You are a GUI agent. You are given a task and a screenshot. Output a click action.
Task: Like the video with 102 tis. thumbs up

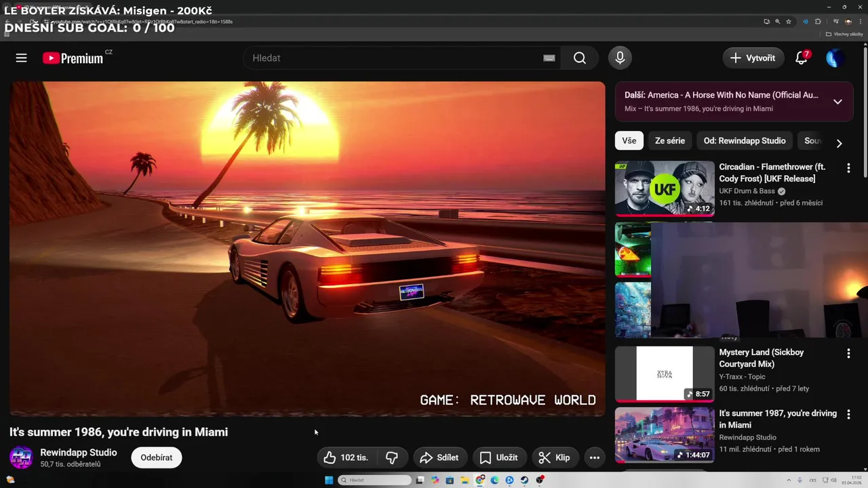click(346, 457)
